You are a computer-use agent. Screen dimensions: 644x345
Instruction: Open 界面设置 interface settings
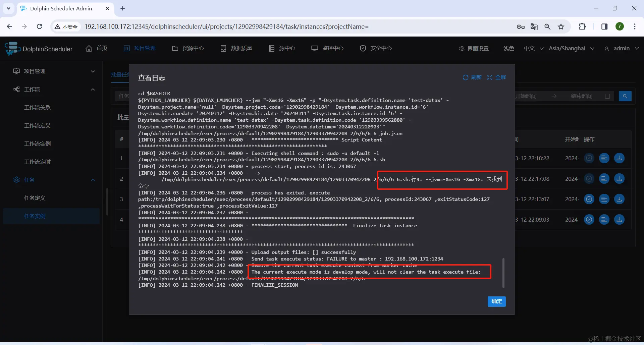(474, 49)
